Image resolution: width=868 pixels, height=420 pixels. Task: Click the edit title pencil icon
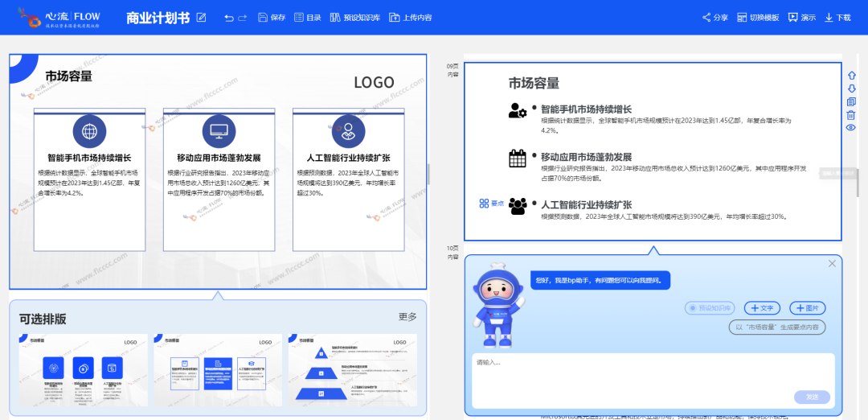pyautogui.click(x=201, y=18)
